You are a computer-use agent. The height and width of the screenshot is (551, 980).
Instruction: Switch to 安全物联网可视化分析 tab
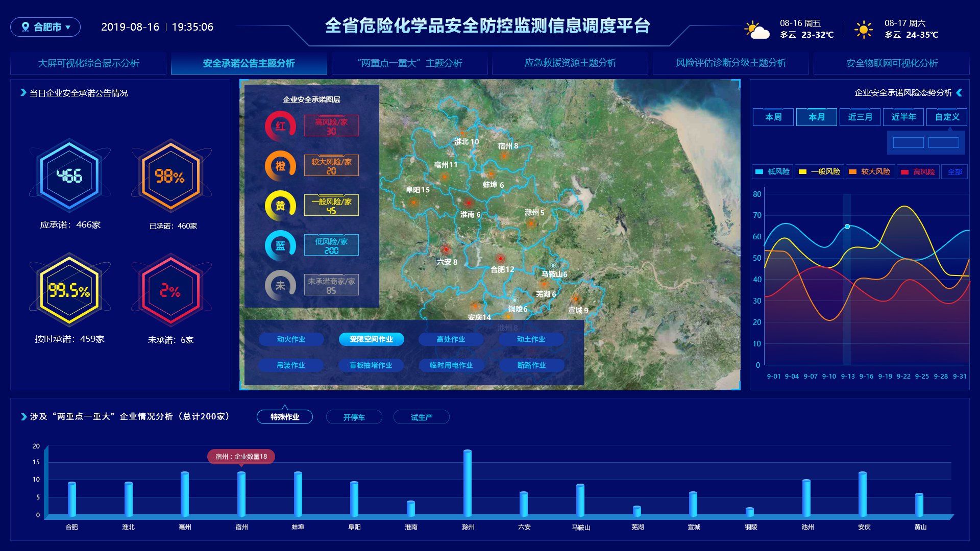[x=892, y=63]
